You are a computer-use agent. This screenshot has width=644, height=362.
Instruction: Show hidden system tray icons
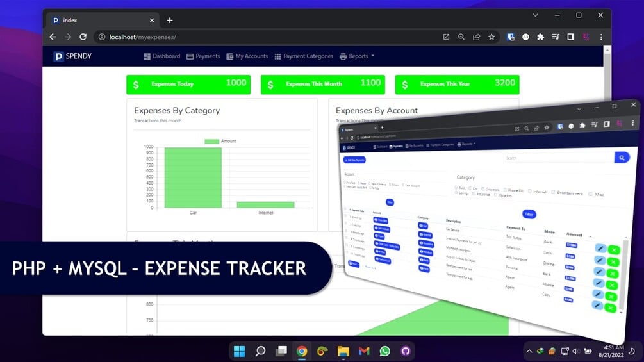[529, 351]
